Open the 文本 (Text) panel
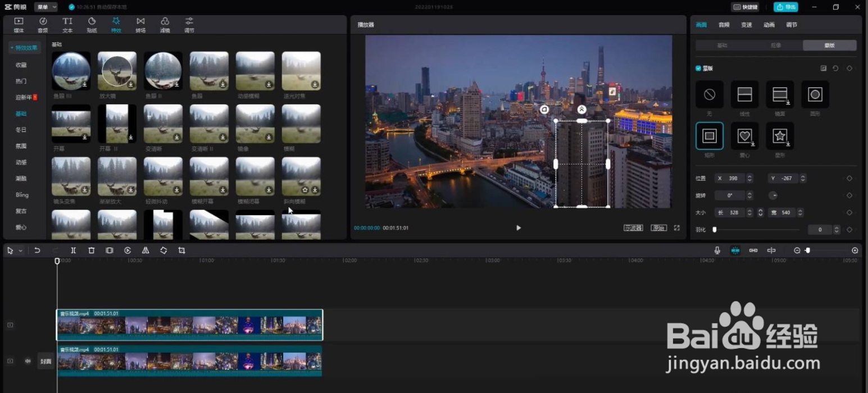868x393 pixels. (x=67, y=25)
